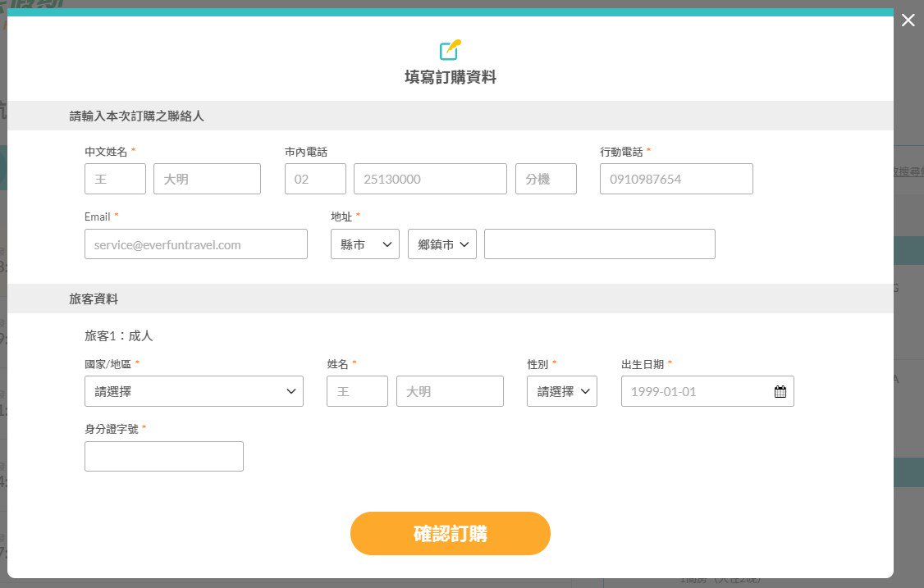Expand the 縣市 county dropdown
924x588 pixels.
point(364,244)
